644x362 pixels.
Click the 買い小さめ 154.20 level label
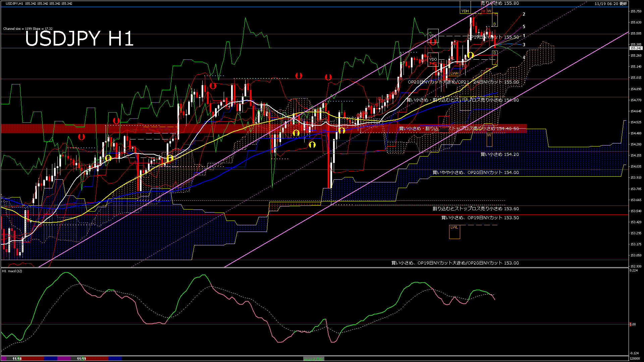pyautogui.click(x=499, y=155)
